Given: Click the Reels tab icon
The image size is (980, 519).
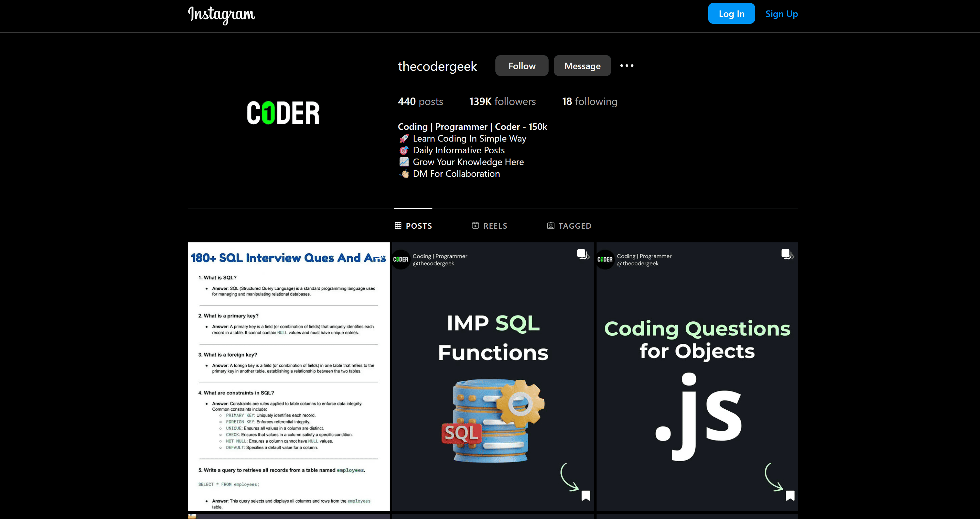Looking at the screenshot, I should [475, 225].
